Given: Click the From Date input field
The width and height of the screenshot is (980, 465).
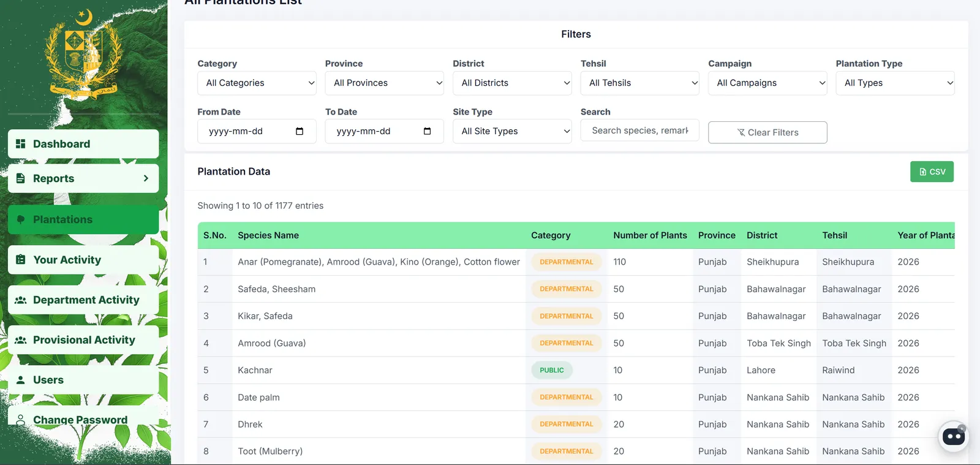Looking at the screenshot, I should (257, 131).
